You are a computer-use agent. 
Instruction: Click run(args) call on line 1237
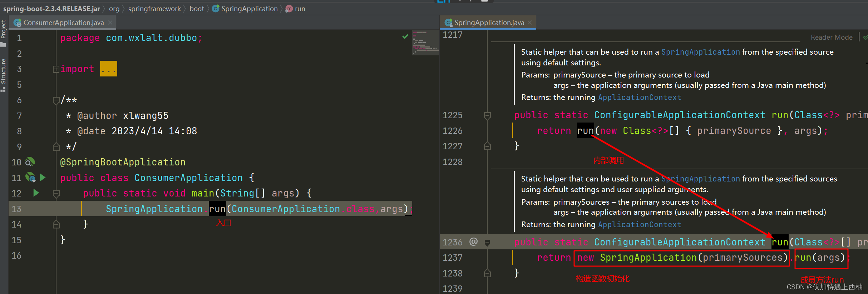pyautogui.click(x=821, y=258)
